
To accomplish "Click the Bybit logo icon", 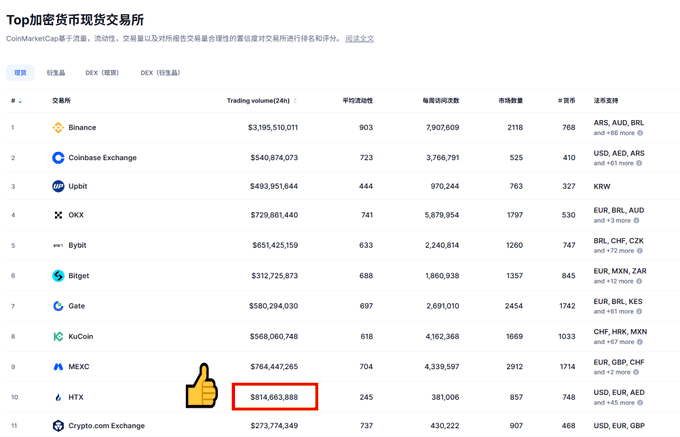I will [58, 245].
